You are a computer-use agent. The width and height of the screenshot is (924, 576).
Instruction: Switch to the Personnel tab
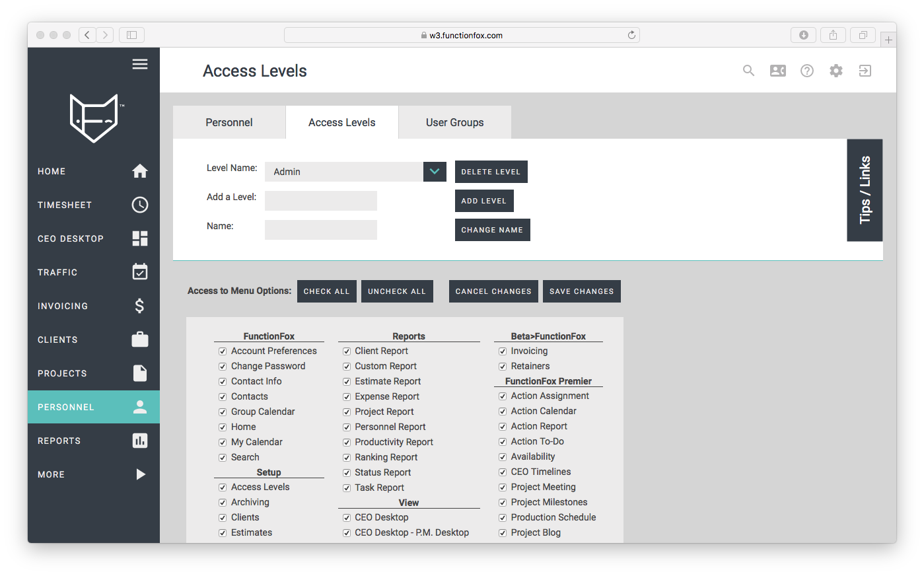(x=229, y=122)
